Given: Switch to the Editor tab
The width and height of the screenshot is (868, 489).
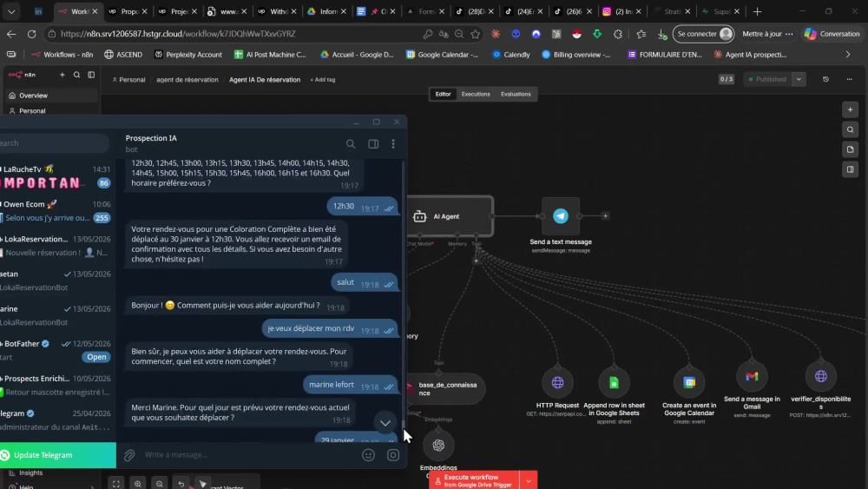Looking at the screenshot, I should pos(443,94).
